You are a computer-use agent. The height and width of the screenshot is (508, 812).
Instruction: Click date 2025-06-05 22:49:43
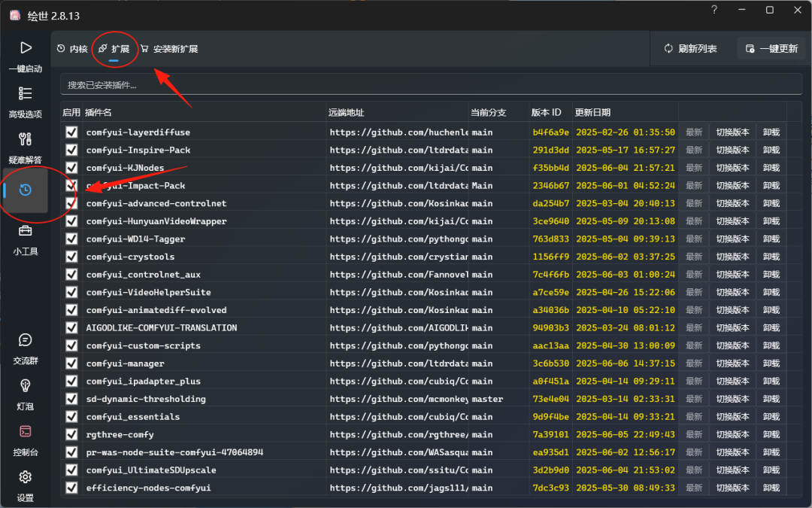(626, 434)
